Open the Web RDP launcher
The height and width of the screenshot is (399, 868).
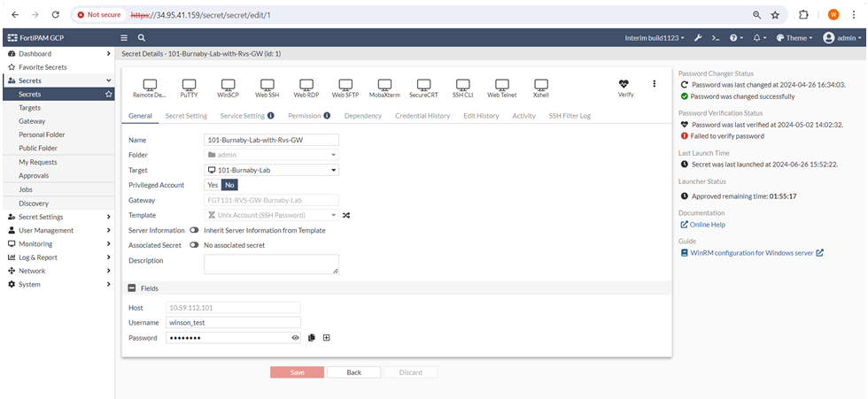[x=306, y=88]
